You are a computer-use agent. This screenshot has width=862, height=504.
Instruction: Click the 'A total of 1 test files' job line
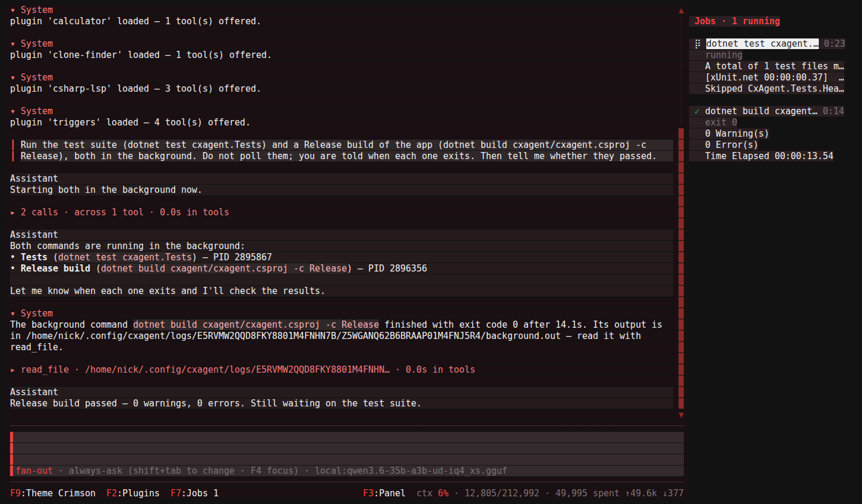coord(774,66)
